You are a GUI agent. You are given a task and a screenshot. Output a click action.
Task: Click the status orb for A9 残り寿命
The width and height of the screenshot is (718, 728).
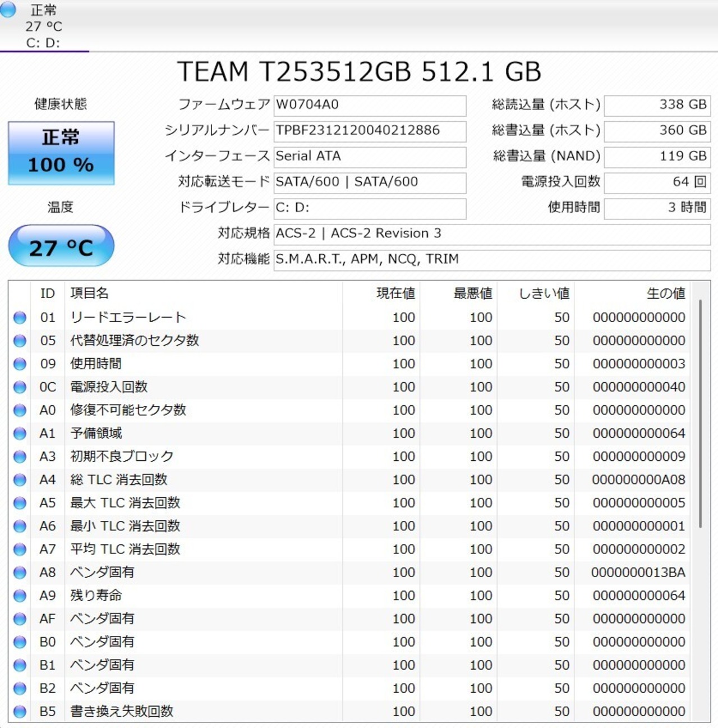click(x=20, y=596)
